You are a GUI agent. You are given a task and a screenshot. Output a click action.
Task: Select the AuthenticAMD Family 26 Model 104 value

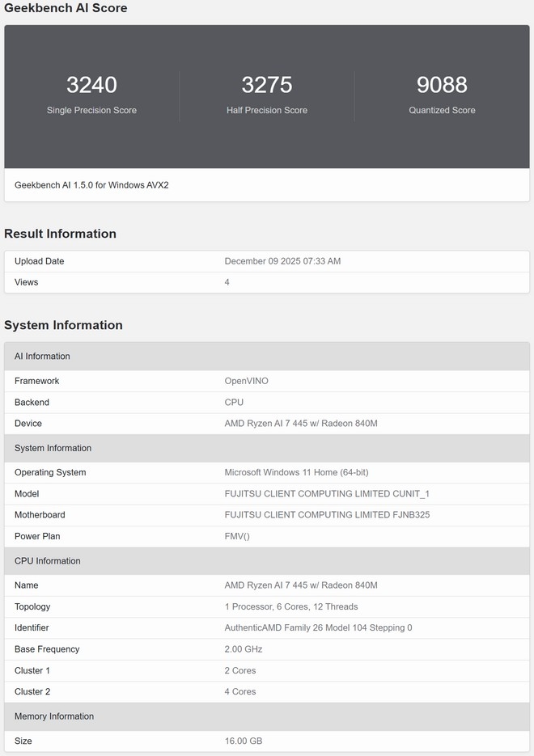(318, 627)
